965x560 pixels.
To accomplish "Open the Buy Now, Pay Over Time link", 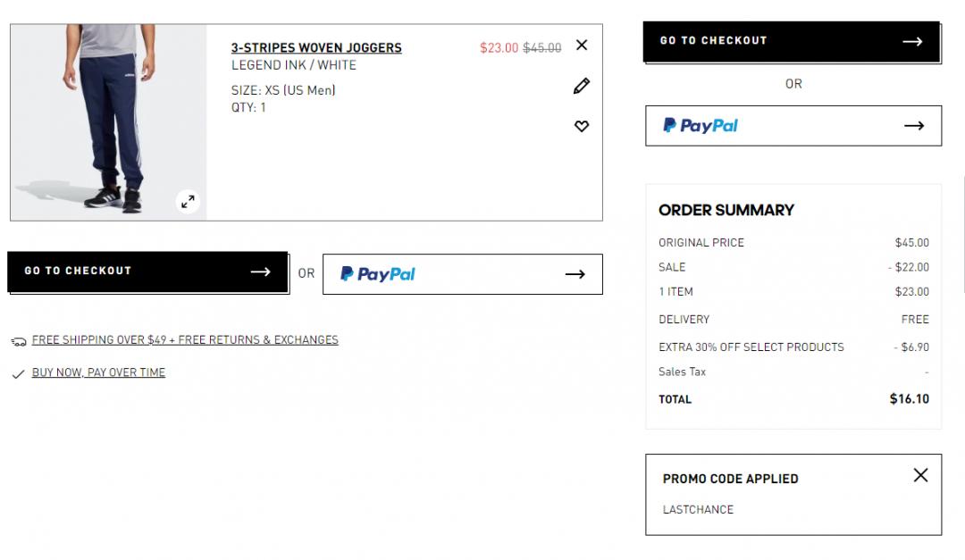I will [x=98, y=372].
